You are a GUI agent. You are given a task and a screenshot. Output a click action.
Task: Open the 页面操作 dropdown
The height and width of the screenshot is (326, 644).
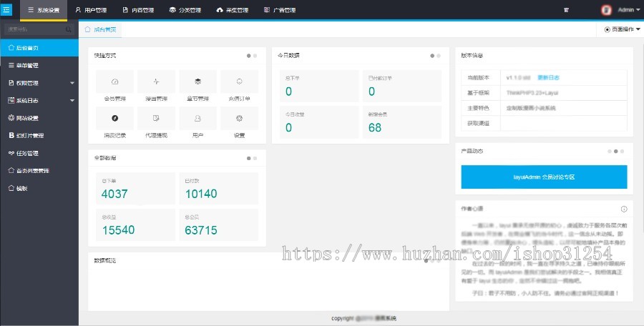click(x=622, y=29)
